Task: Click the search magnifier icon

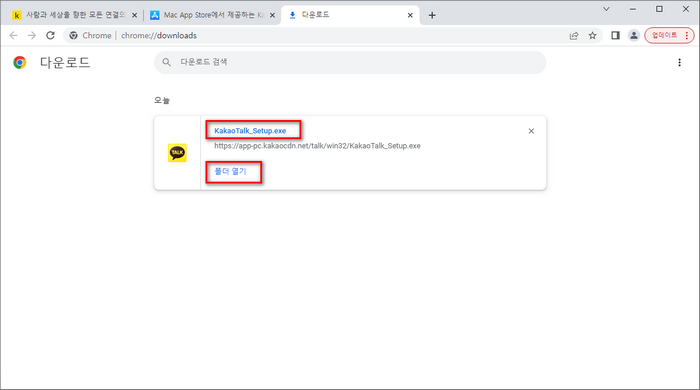Action: pyautogui.click(x=167, y=62)
